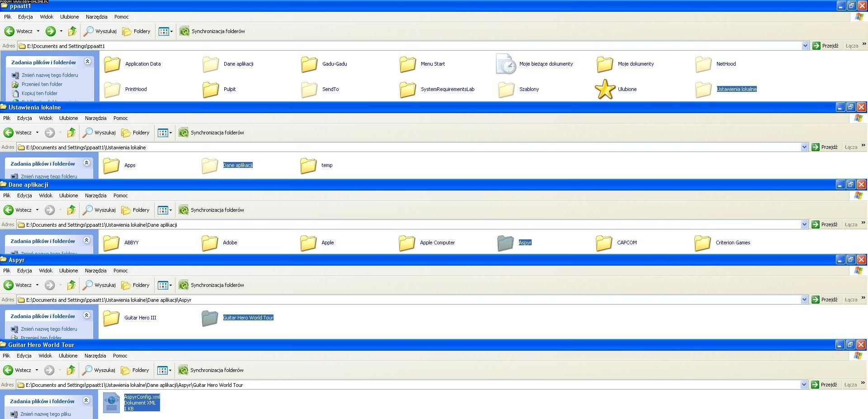
Task: Click forward arrow in ppaatt1 window
Action: tap(51, 31)
